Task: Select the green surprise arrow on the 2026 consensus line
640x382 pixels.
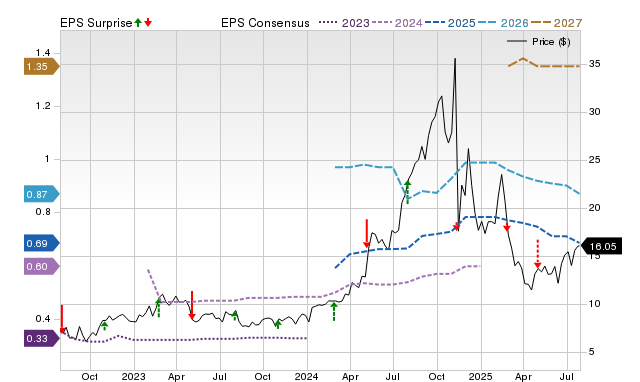Action: [x=407, y=192]
